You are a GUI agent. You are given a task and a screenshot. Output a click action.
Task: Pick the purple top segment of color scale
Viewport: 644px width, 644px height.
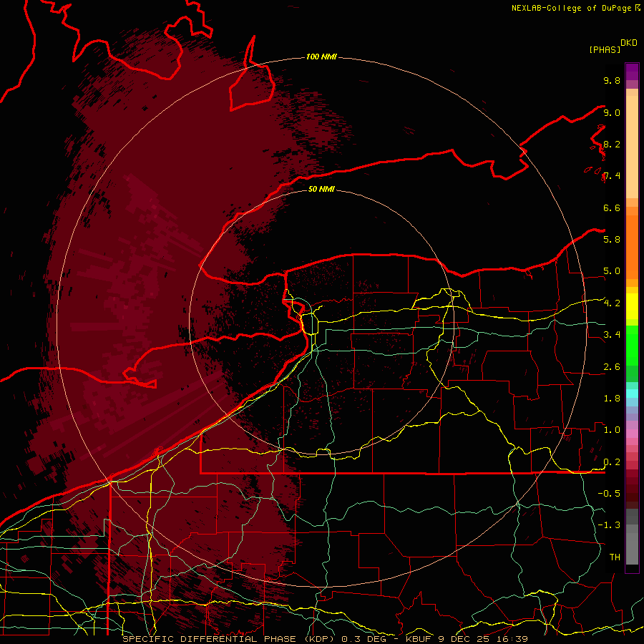pyautogui.click(x=632, y=72)
